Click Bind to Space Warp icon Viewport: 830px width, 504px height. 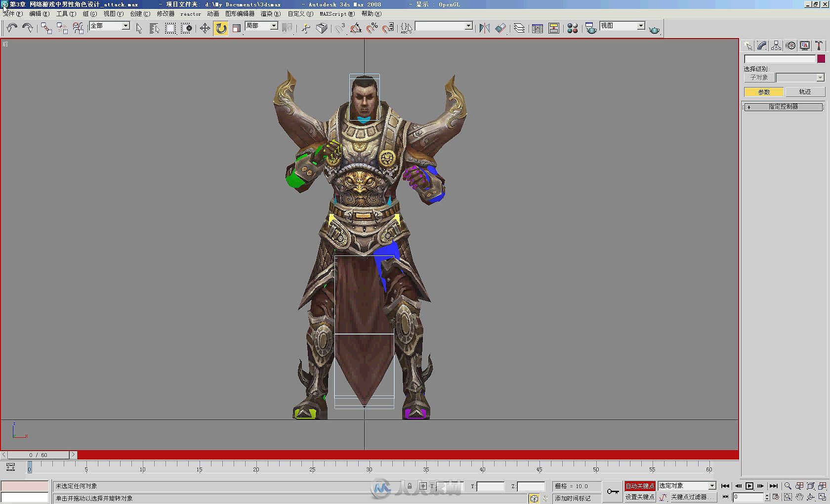[78, 28]
